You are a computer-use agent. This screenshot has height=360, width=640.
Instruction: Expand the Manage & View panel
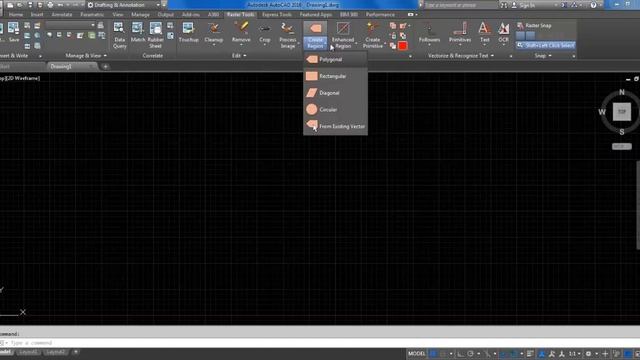pyautogui.click(x=86, y=56)
